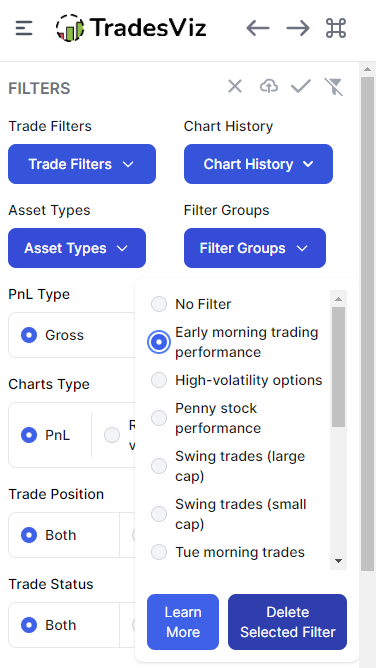This screenshot has width=376, height=668.
Task: Choose High-volatility options filter
Action: (x=159, y=380)
